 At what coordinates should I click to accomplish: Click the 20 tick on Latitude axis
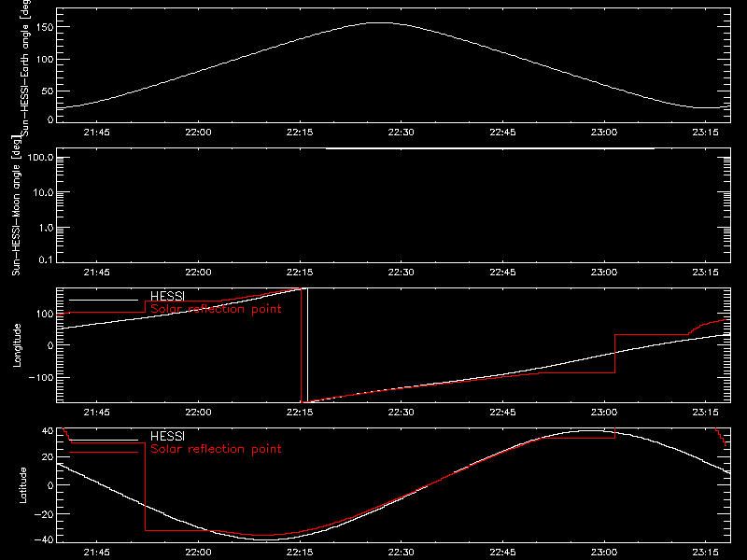pos(48,457)
